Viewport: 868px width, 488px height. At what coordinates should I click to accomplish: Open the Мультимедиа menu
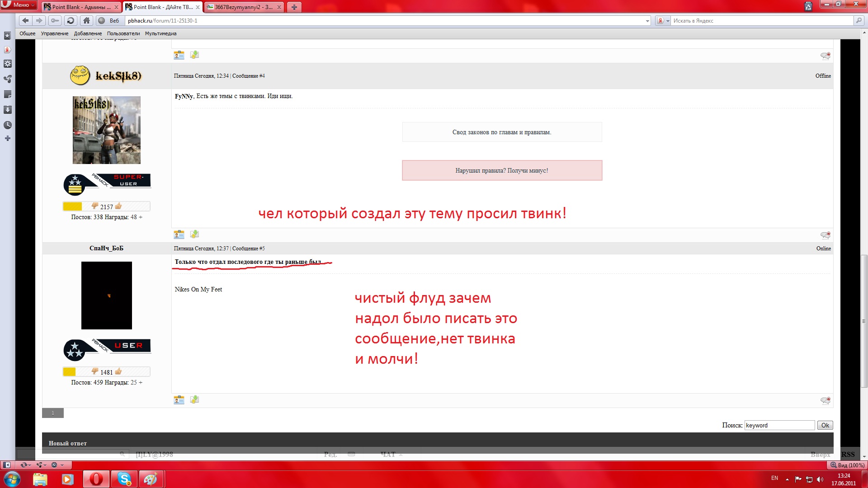pos(160,33)
